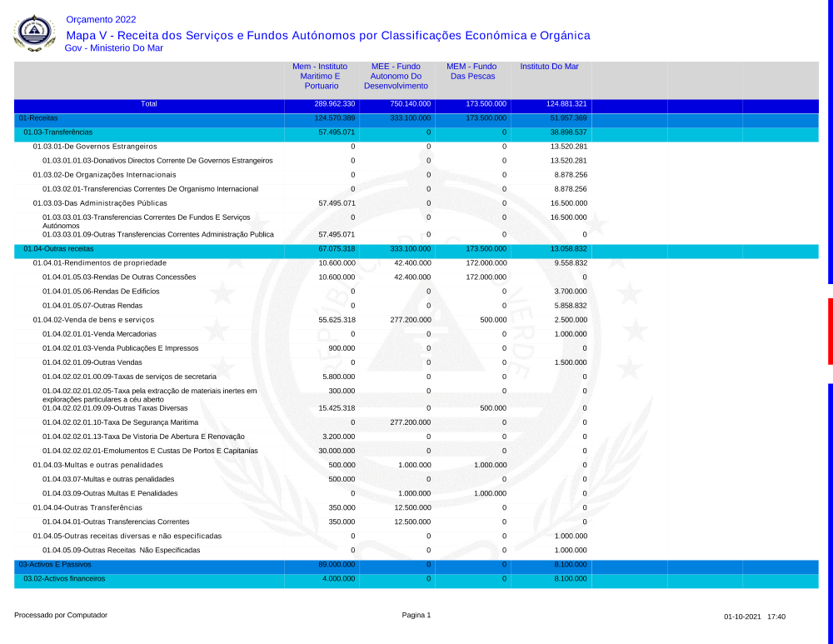The height and width of the screenshot is (644, 833).
Task: Click the "Processado por Computador" footer text
Action: [x=61, y=616]
